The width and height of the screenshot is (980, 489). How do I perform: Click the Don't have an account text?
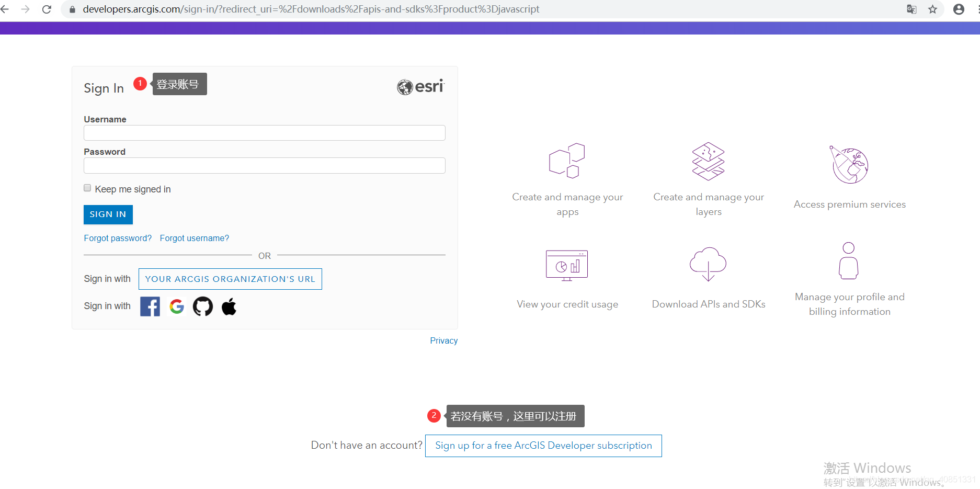367,445
